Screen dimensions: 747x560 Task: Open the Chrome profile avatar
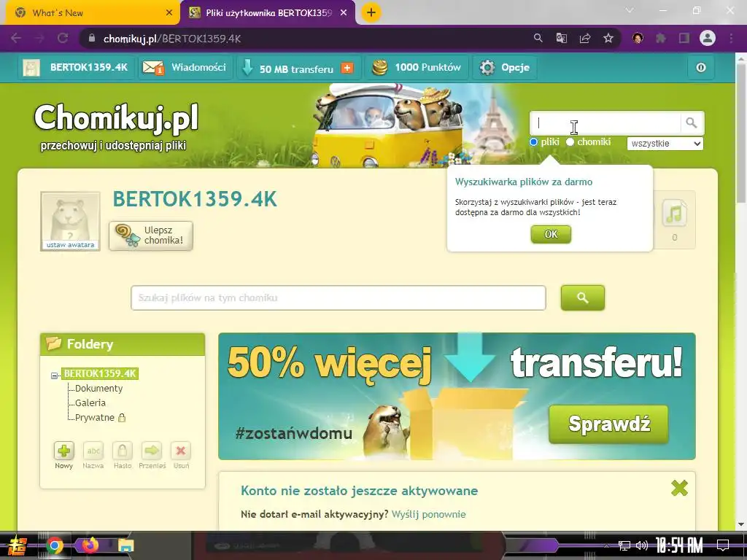(708, 38)
